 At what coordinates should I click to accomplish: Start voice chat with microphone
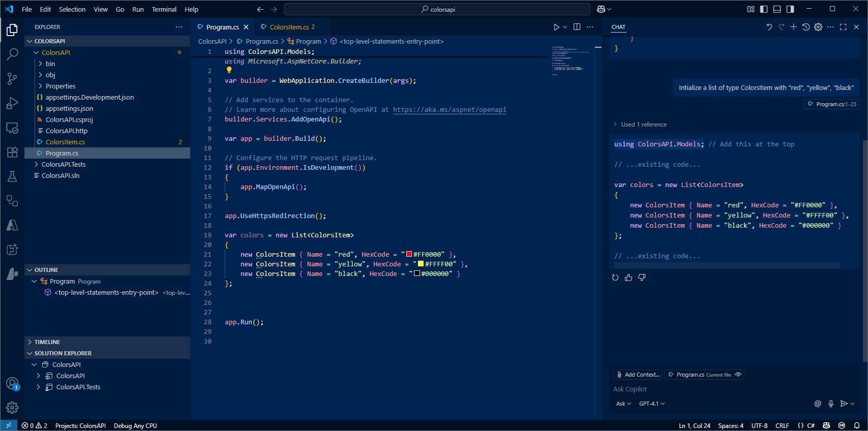pos(831,404)
